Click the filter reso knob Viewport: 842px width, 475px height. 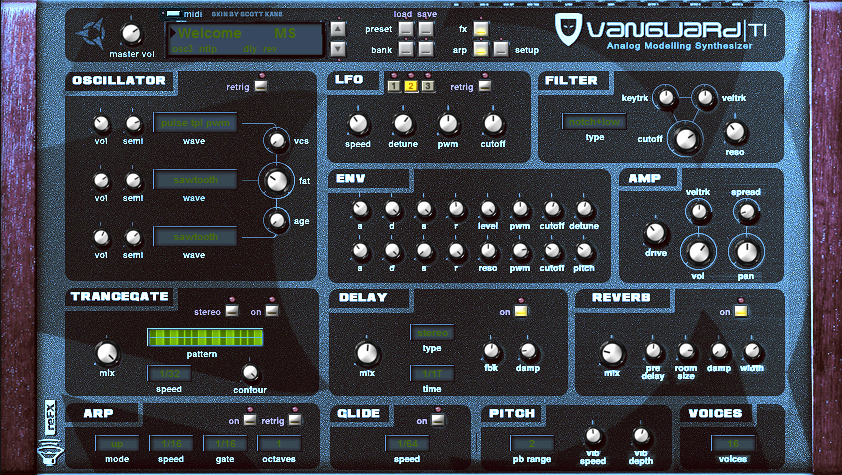(x=735, y=132)
